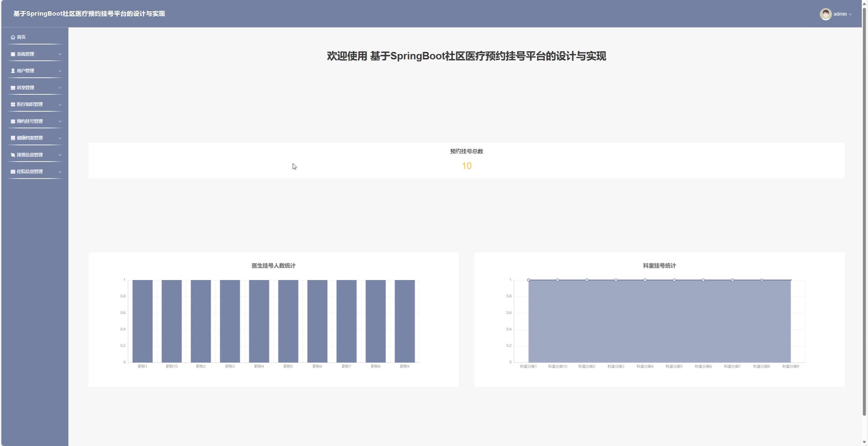Click the home icon beside 首页
Image resolution: width=868 pixels, height=446 pixels.
tap(13, 37)
